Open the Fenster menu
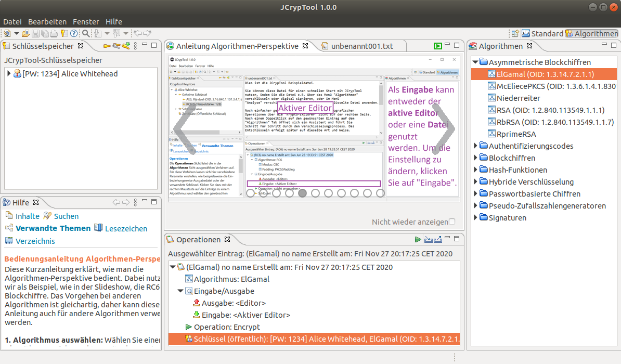This screenshot has width=621, height=364. point(85,22)
